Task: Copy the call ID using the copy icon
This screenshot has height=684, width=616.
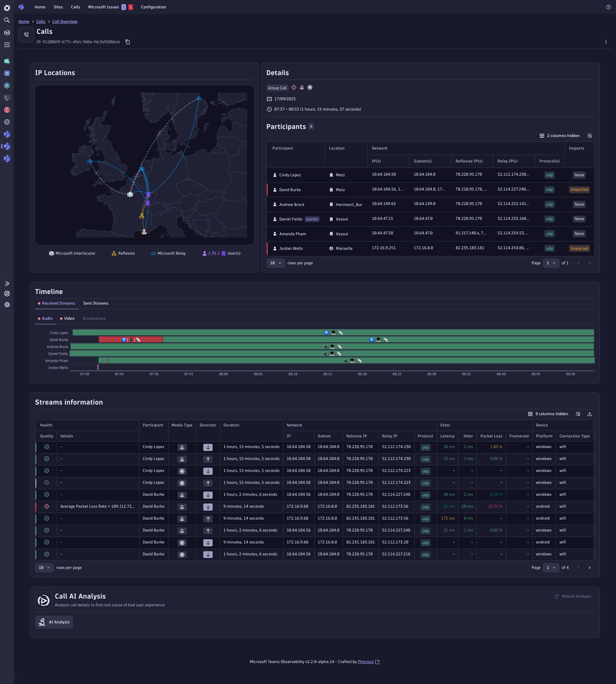Action: pos(128,42)
